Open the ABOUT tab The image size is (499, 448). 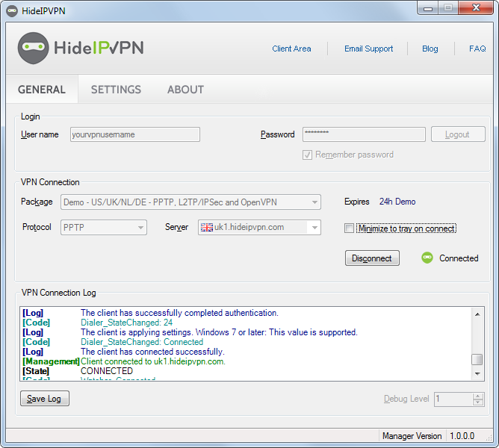coord(185,90)
